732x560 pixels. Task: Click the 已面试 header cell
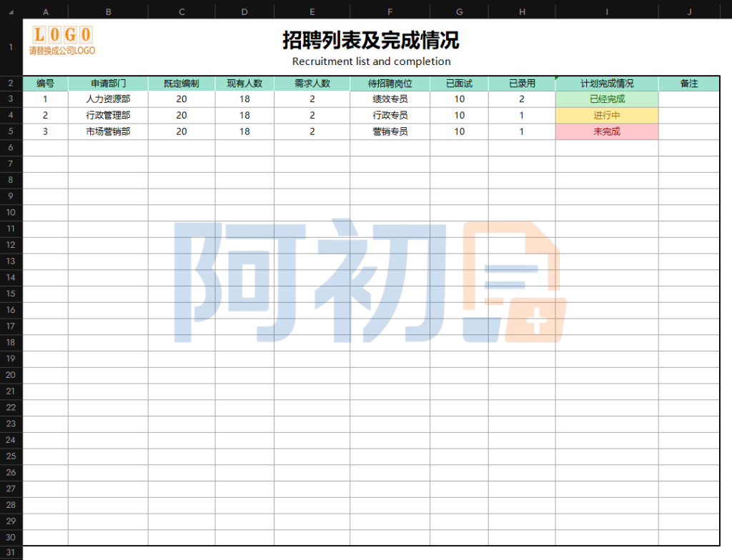(x=460, y=84)
